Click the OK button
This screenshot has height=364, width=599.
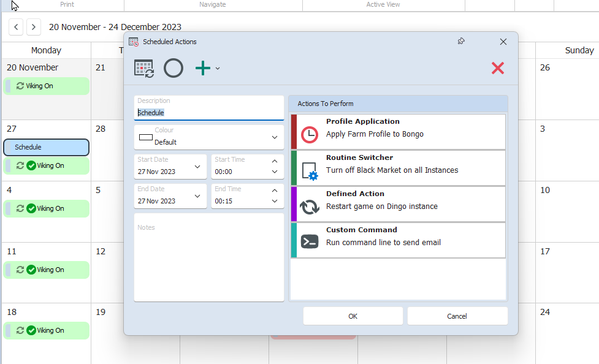[353, 316]
